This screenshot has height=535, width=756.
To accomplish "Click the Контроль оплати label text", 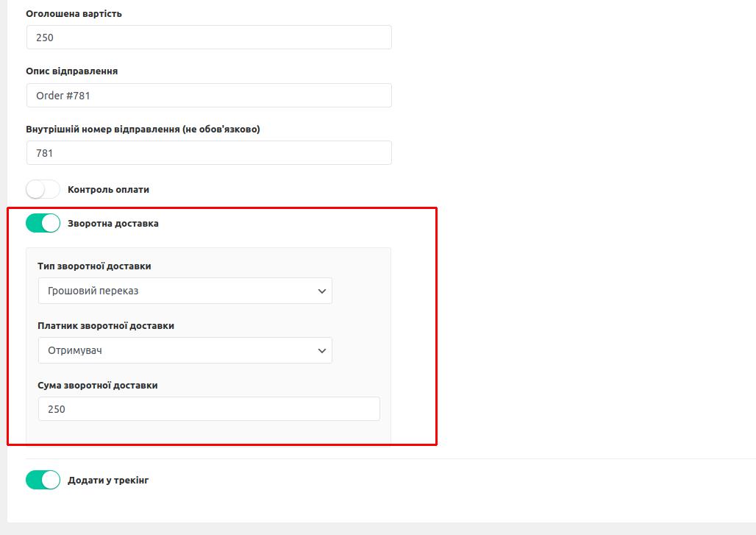I will [108, 190].
